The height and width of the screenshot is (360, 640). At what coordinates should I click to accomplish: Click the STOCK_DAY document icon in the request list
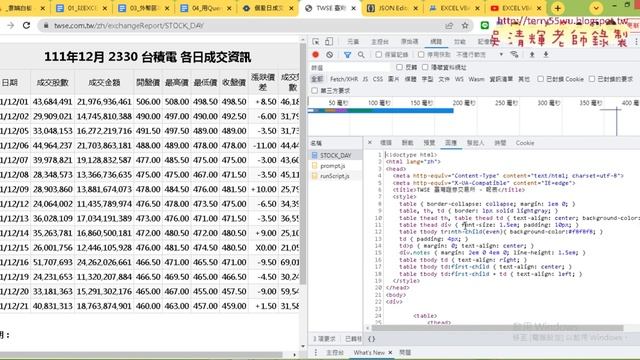click(315, 155)
